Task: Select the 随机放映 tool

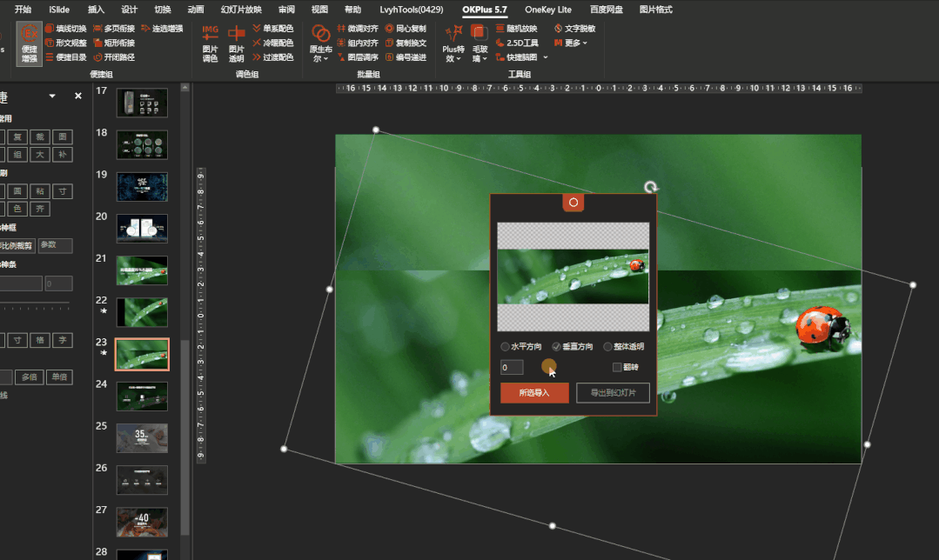Action: point(517,28)
